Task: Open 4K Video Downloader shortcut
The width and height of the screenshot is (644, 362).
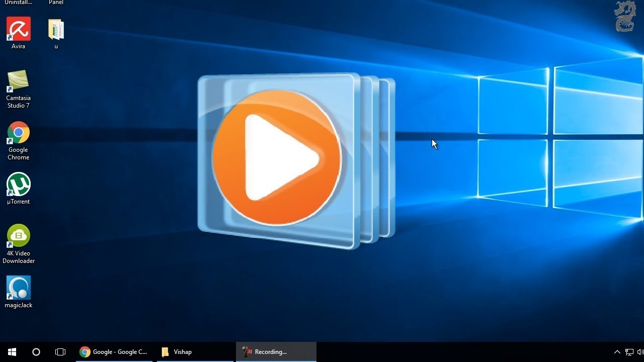Action: pyautogui.click(x=19, y=244)
